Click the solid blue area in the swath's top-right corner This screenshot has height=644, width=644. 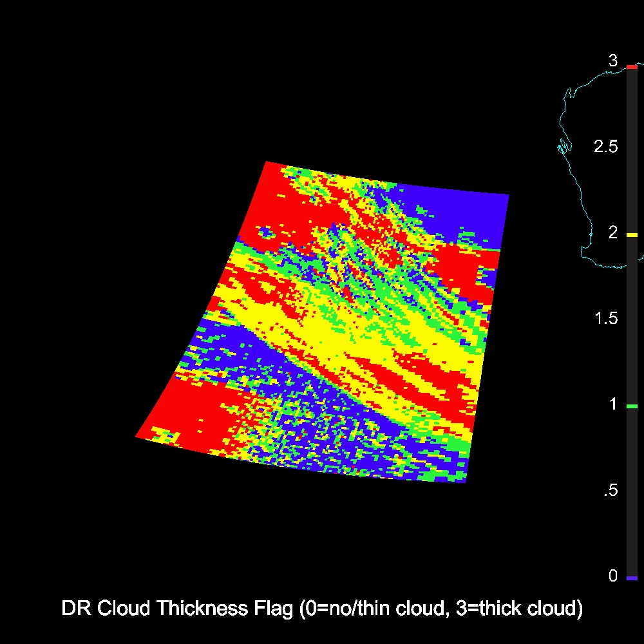tap(464, 213)
